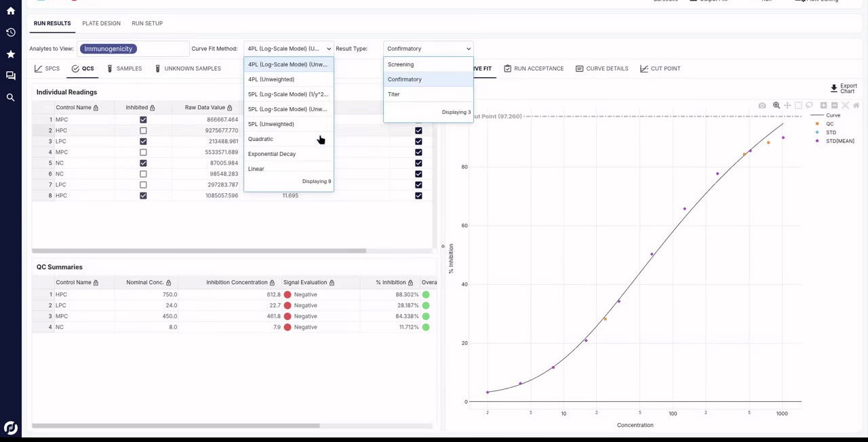
Task: Check Inhibited for row 4 MPC
Action: (143, 153)
